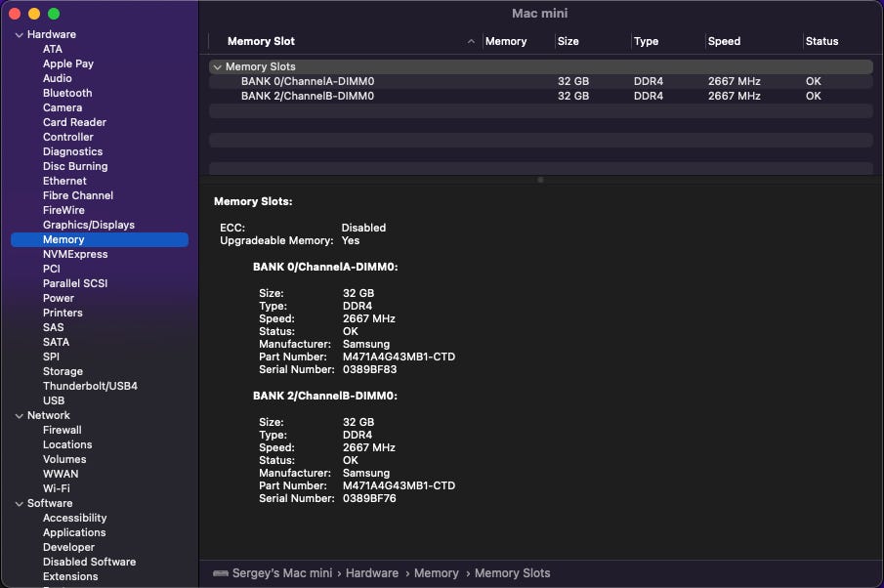Open Firewall under Network
884x588 pixels.
pyautogui.click(x=62, y=430)
